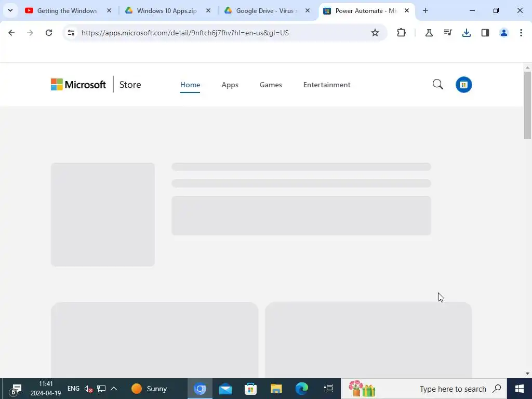Viewport: 532px width, 399px height.
Task: Open Chrome Labs flask icon
Action: click(429, 33)
